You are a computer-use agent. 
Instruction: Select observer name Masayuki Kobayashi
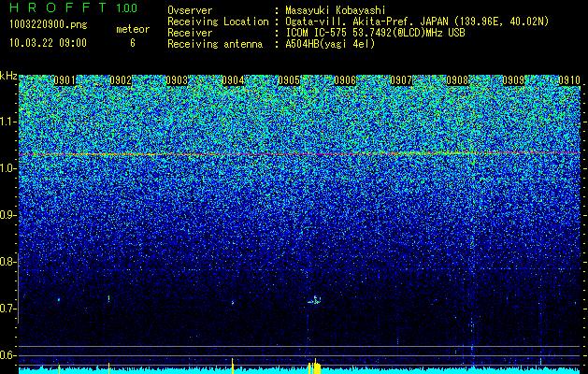(336, 10)
